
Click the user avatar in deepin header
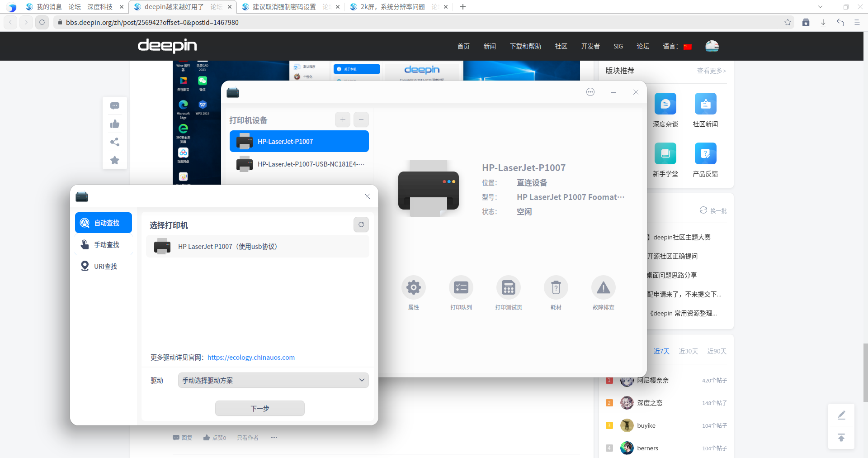point(712,46)
